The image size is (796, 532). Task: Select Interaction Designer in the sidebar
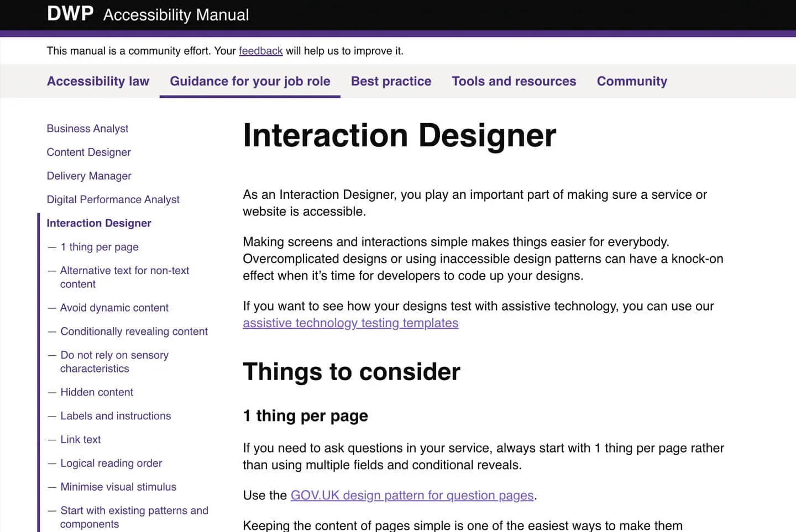(x=99, y=223)
